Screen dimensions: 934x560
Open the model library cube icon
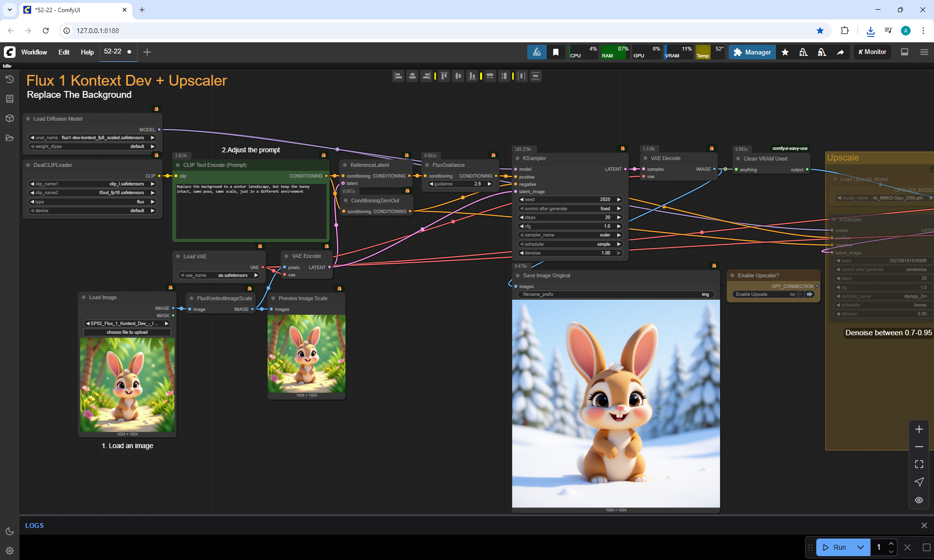[10, 118]
